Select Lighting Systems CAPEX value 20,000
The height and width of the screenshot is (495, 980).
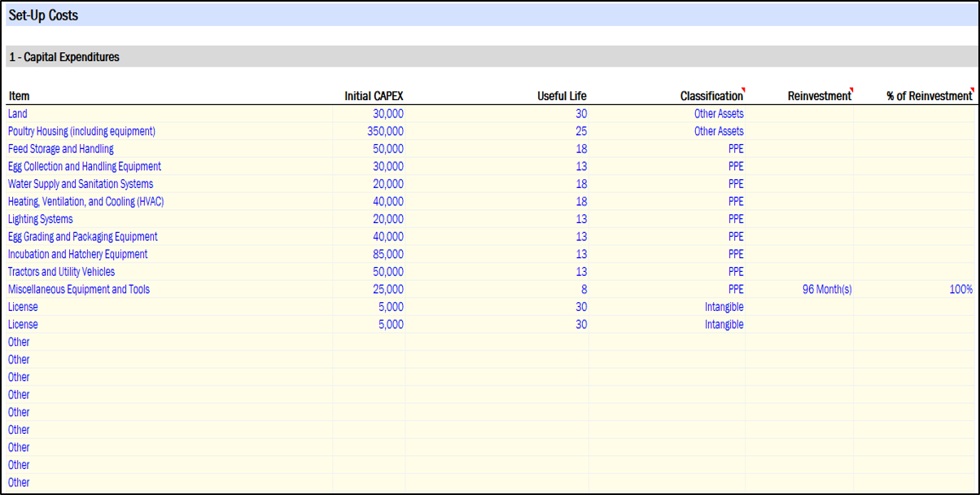(369, 219)
